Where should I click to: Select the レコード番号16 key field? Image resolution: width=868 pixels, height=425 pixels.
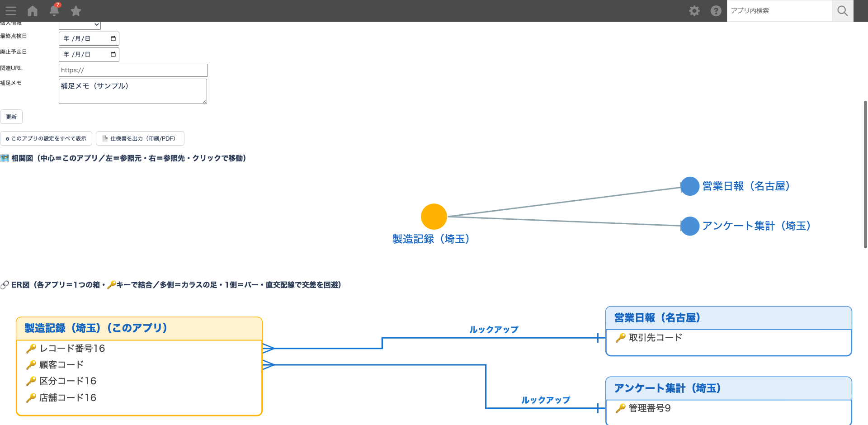pos(66,349)
